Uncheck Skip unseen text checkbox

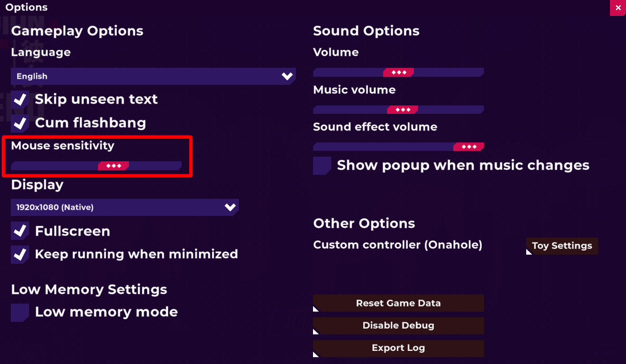[20, 100]
